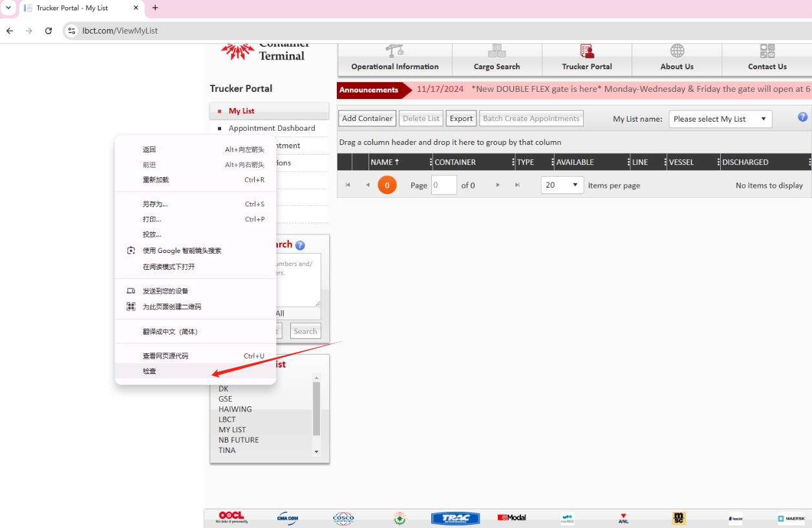Click the help icon beside the search heading

click(300, 245)
